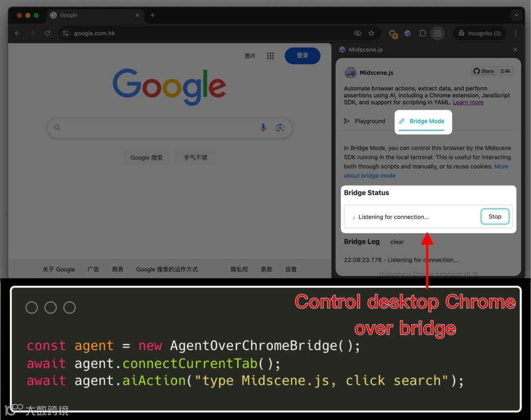The height and width of the screenshot is (420, 531).
Task: Click the GitHub Stars badge
Action: point(484,71)
